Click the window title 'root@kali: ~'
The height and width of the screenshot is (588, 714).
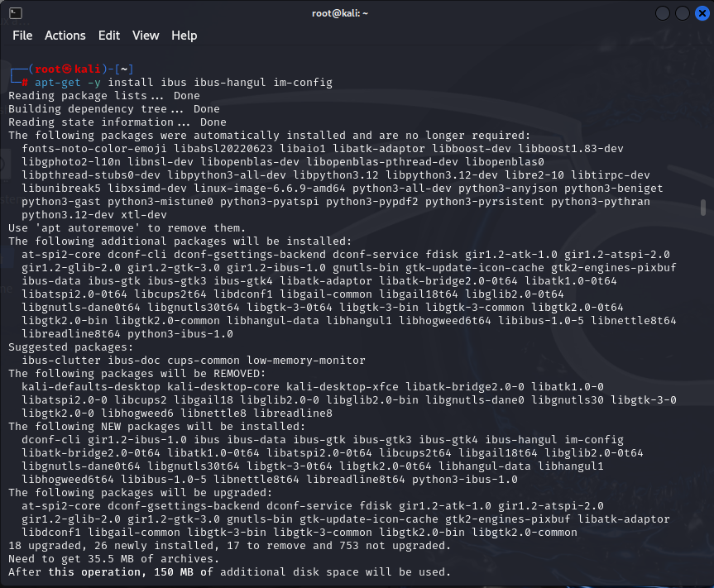tap(340, 13)
